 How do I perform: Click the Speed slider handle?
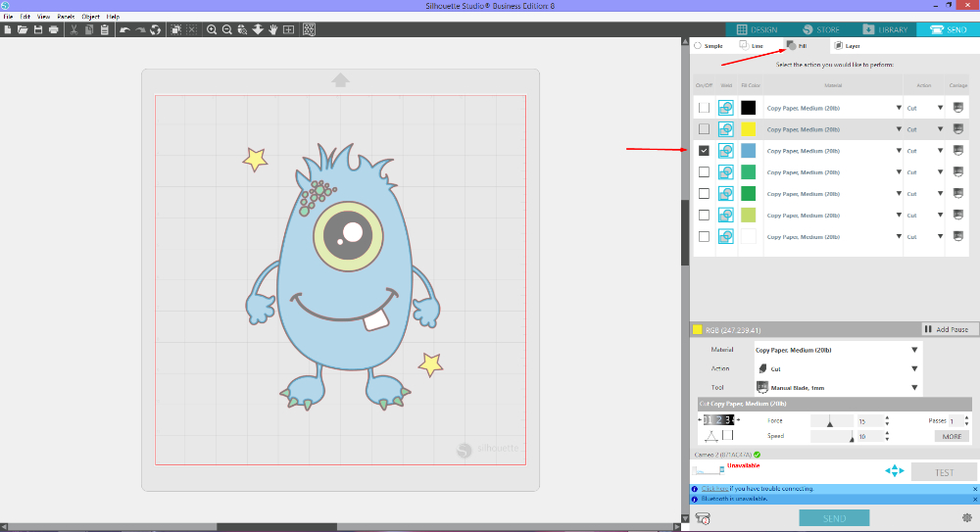pos(852,438)
